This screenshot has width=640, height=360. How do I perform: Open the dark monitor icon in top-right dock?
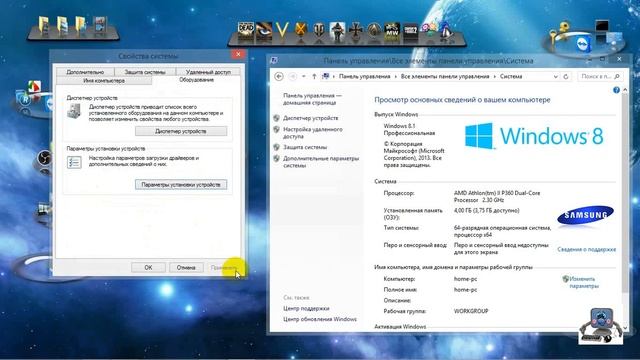[x=602, y=26]
